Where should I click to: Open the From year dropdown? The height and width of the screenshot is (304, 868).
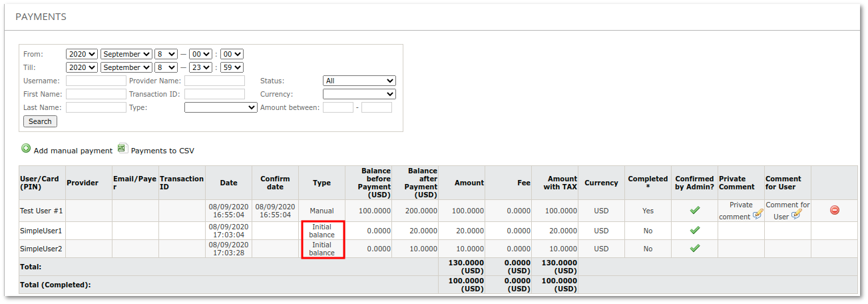point(82,54)
